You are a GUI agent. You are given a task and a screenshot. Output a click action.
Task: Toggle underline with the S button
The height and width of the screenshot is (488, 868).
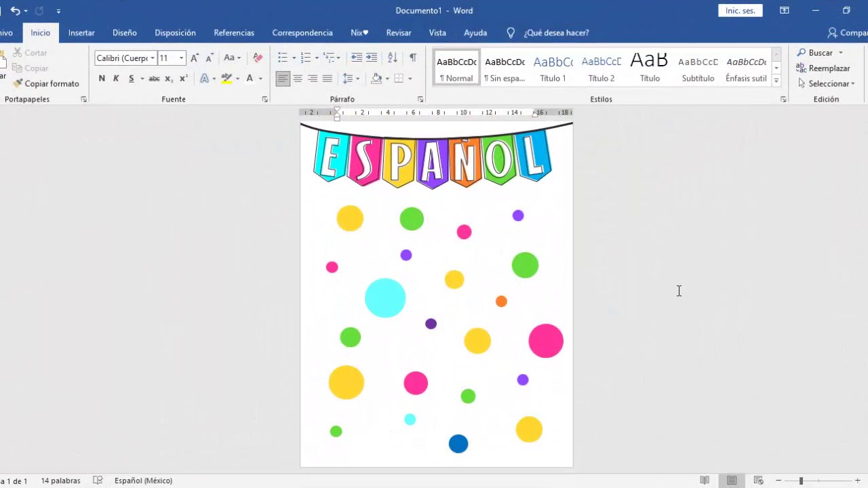[131, 79]
